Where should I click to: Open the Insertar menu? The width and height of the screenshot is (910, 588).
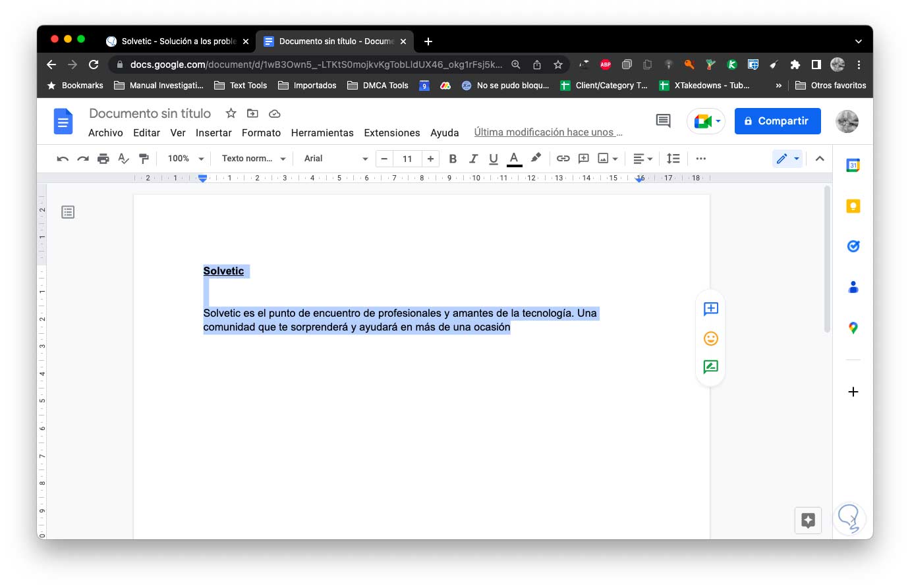213,133
